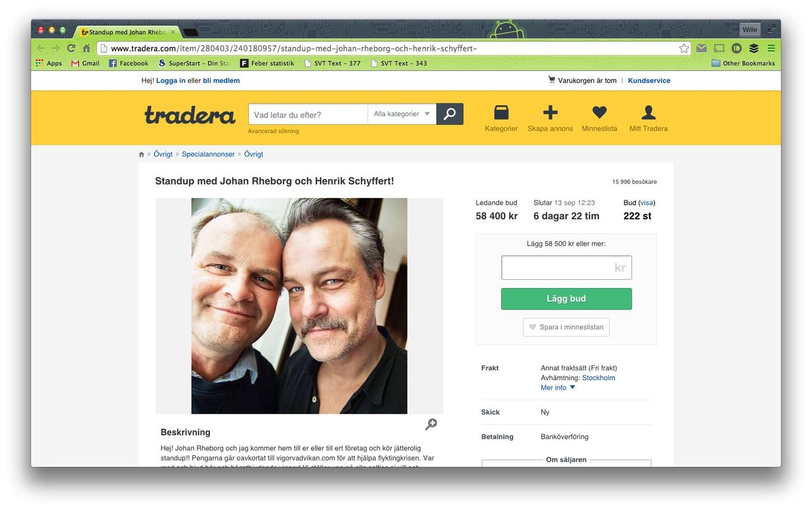Viewport: 812px width, 510px height.
Task: Open the Kundservice link
Action: [649, 81]
